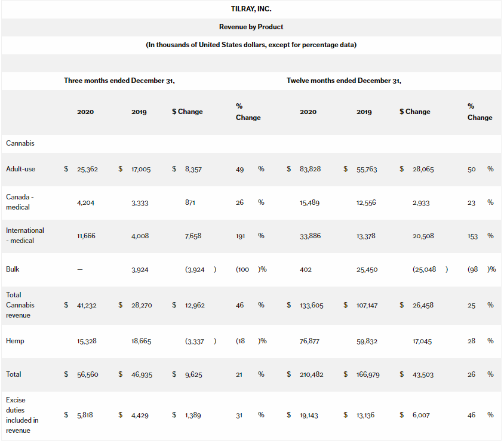The image size is (504, 443).
Task: Click International medical percent 191
Action: pos(241,236)
